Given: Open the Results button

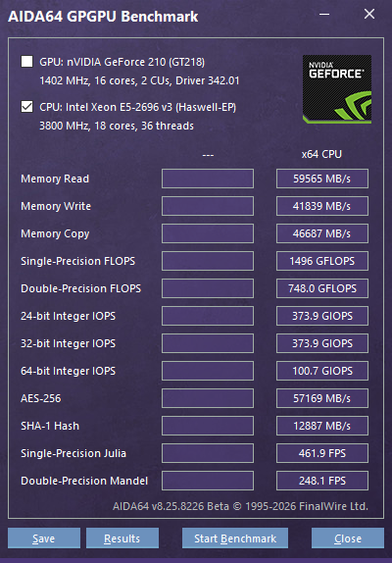Looking at the screenshot, I should click(x=122, y=537).
